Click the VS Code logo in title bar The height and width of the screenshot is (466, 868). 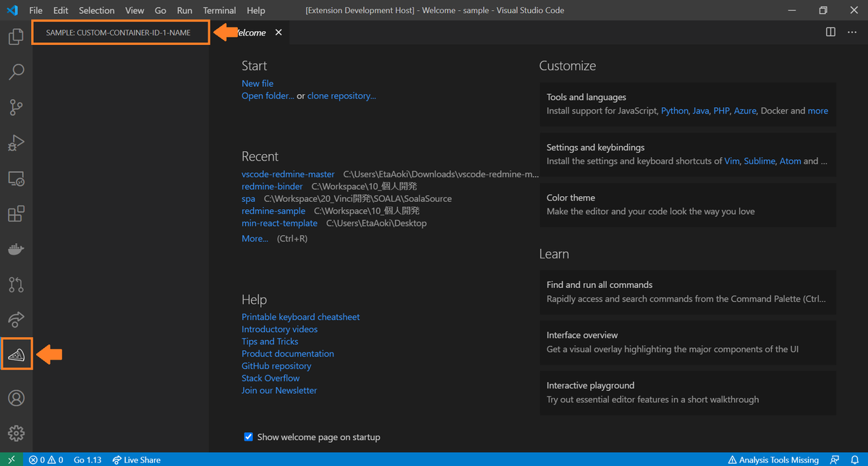[12, 10]
